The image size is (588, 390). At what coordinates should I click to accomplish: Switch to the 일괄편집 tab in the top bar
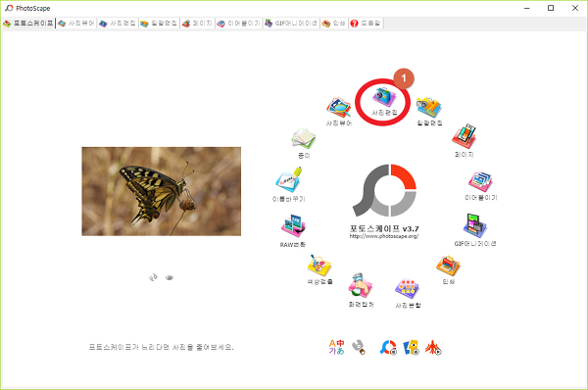159,24
